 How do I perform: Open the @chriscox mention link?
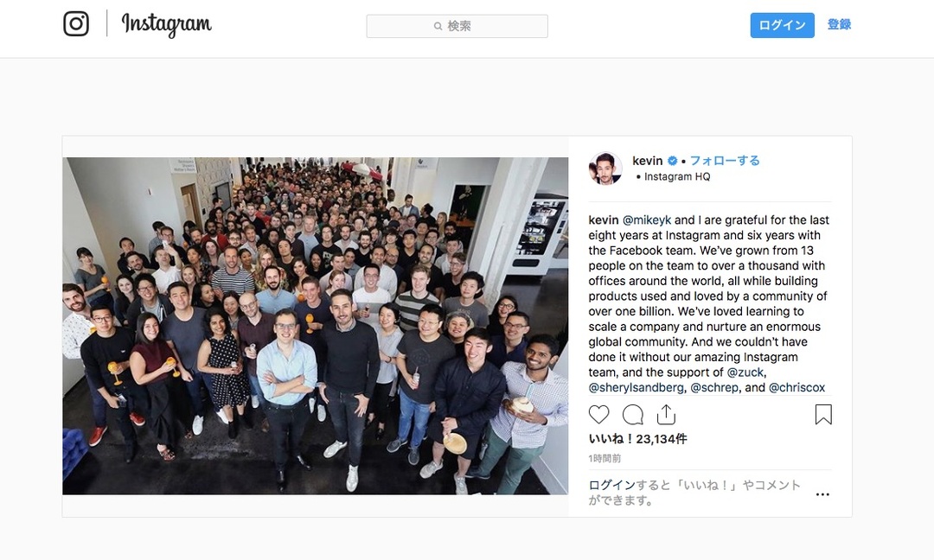tap(796, 387)
